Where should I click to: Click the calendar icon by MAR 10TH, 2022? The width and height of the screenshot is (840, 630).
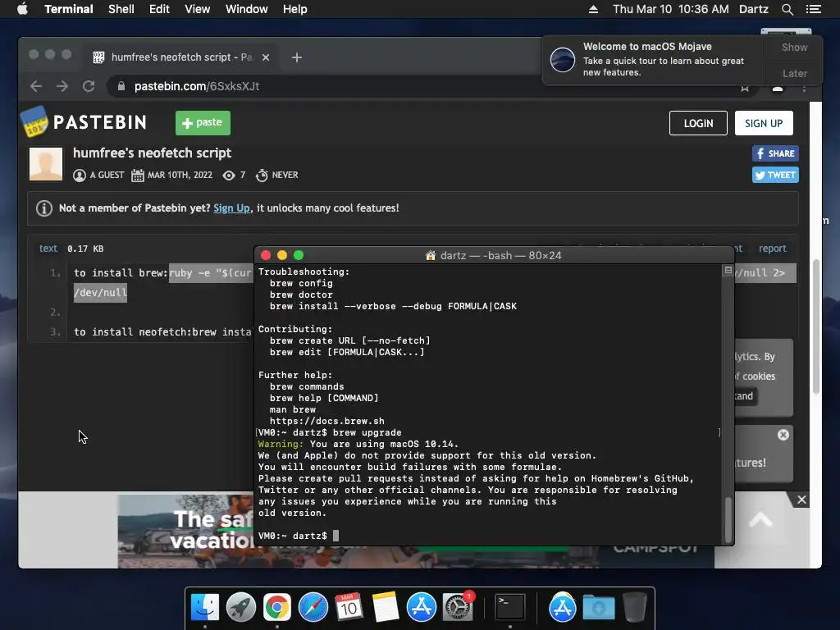point(138,176)
